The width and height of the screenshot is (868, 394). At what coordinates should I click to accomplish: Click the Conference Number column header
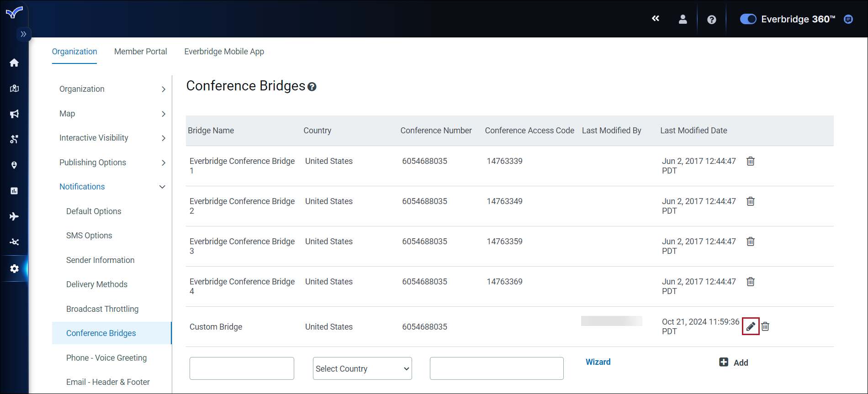coord(436,131)
